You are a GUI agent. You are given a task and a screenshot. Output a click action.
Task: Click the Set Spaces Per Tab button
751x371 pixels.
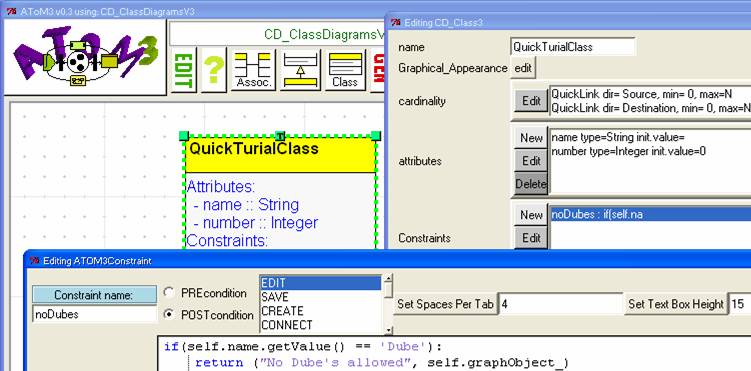[445, 304]
